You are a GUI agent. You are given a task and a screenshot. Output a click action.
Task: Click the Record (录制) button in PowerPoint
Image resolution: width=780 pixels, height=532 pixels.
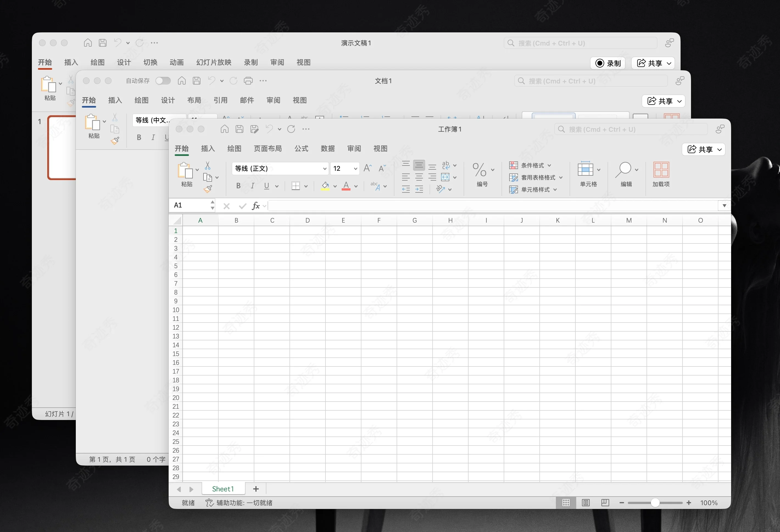point(608,63)
